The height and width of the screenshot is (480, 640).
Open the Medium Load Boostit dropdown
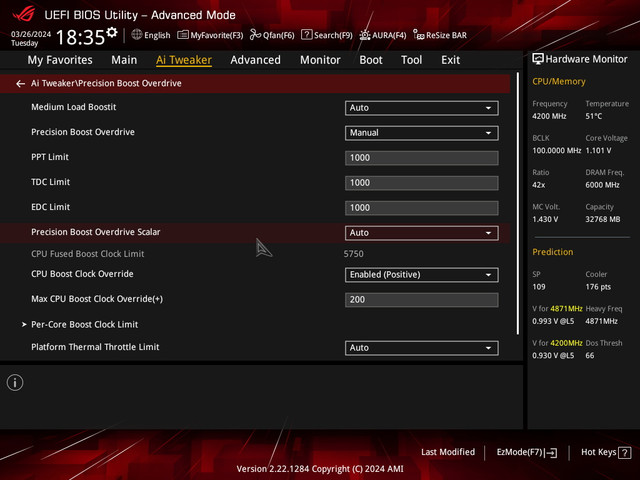[x=422, y=108]
